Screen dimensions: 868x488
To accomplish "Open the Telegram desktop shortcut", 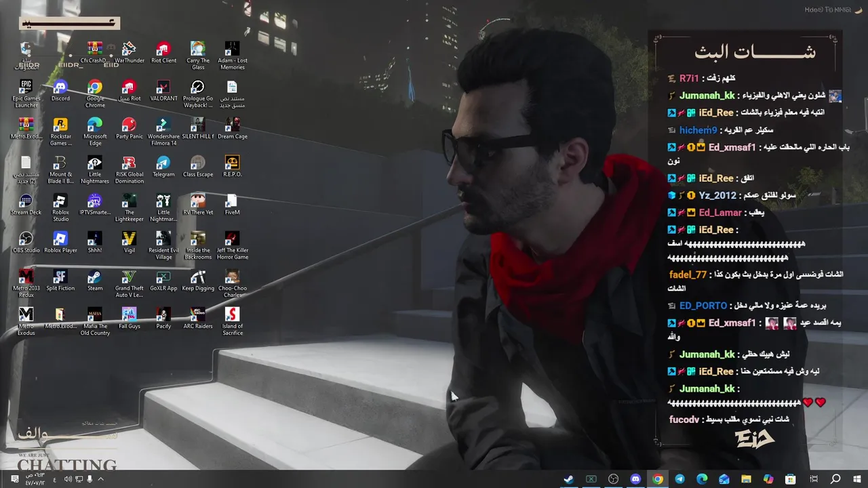I will click(x=163, y=167).
